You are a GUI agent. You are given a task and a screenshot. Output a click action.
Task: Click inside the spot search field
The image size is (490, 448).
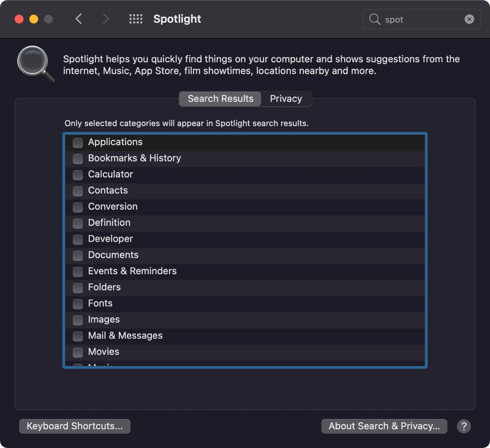[x=421, y=19]
